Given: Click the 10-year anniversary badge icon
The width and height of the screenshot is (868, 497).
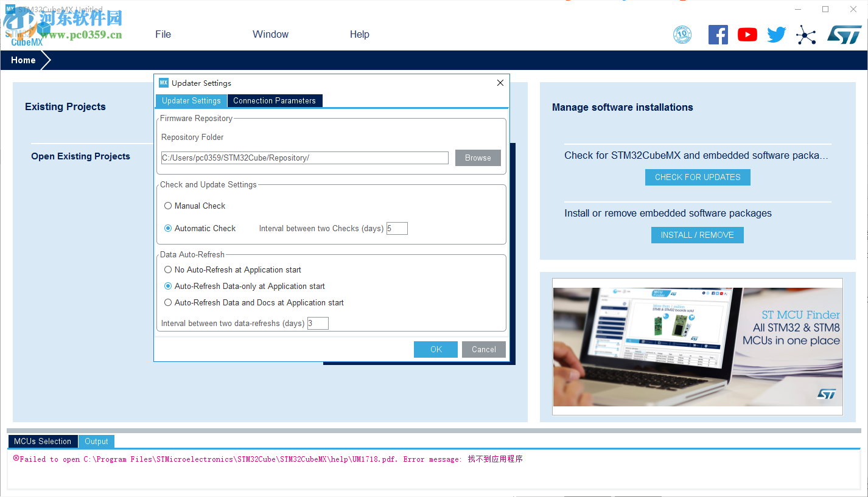Looking at the screenshot, I should click(x=682, y=35).
